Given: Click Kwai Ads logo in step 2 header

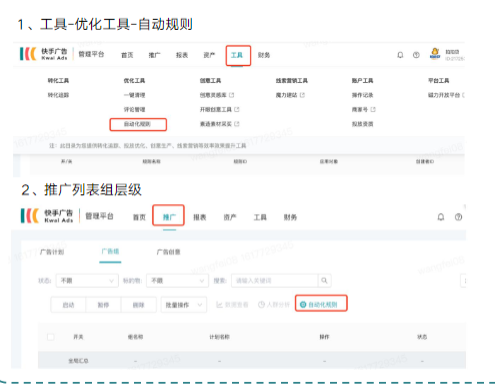Looking at the screenshot, I should [47, 216].
